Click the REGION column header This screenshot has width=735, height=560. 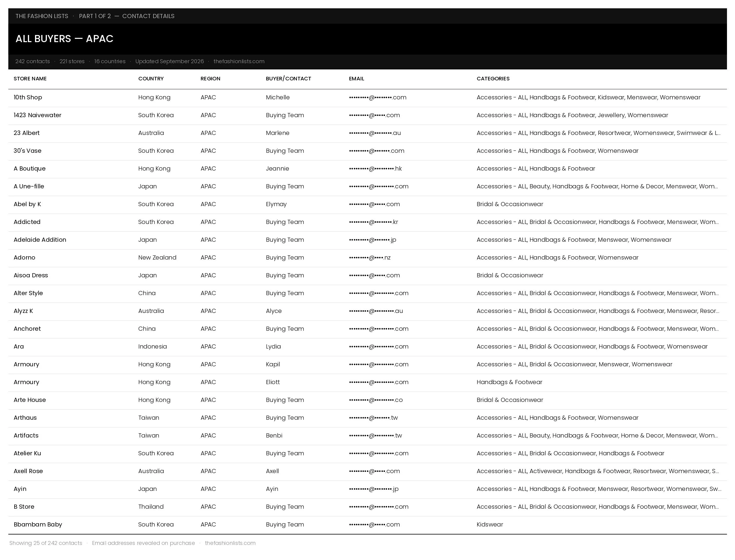(210, 79)
